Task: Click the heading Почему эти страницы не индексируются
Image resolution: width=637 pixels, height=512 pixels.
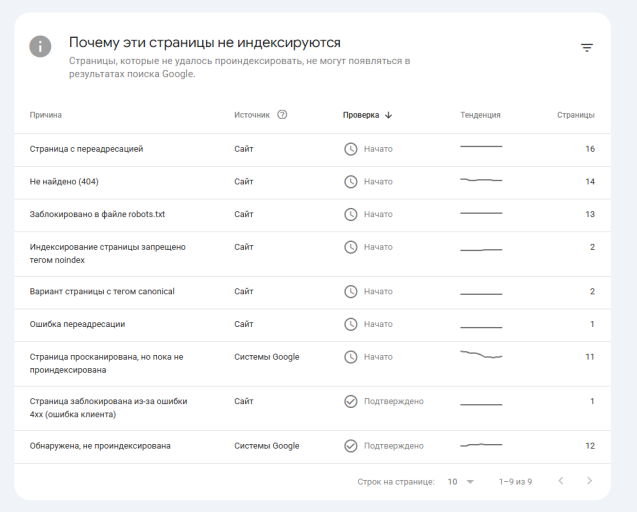Action: tap(205, 43)
